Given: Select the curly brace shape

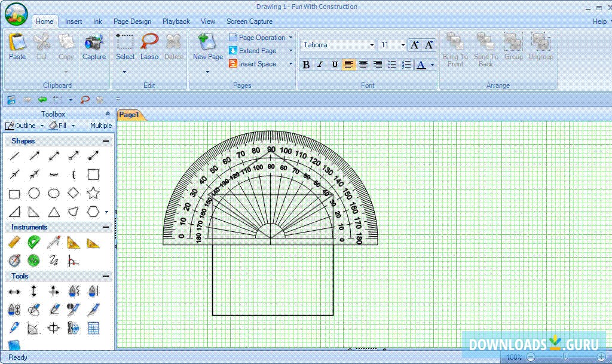Looking at the screenshot, I should [x=73, y=175].
